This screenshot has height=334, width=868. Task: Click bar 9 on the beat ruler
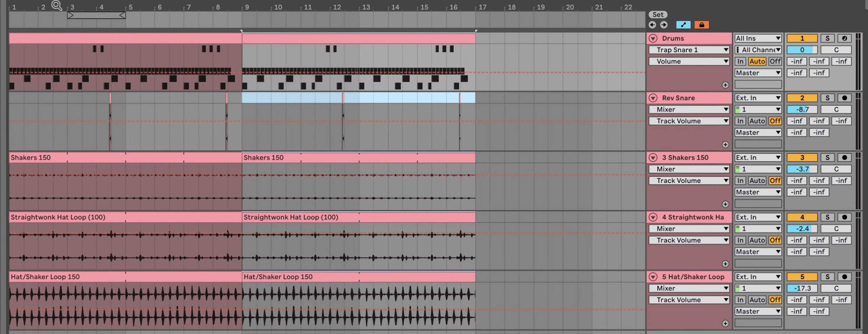pos(247,7)
